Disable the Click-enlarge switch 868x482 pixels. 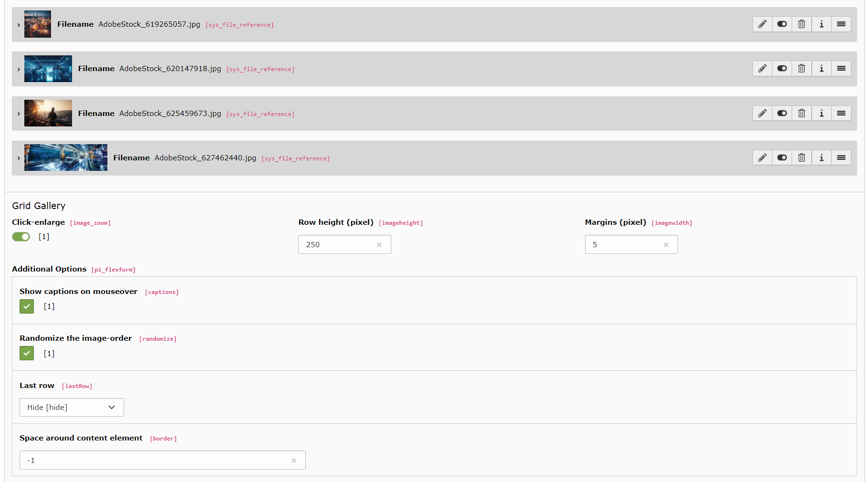21,237
